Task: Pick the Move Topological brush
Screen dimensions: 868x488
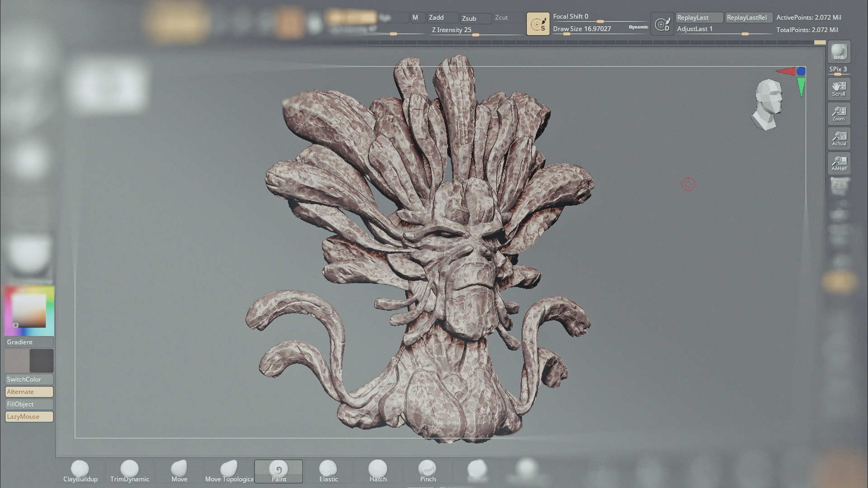Action: 229,472
